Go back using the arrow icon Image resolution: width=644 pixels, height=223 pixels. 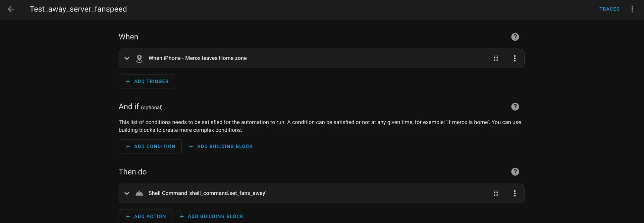tap(11, 9)
